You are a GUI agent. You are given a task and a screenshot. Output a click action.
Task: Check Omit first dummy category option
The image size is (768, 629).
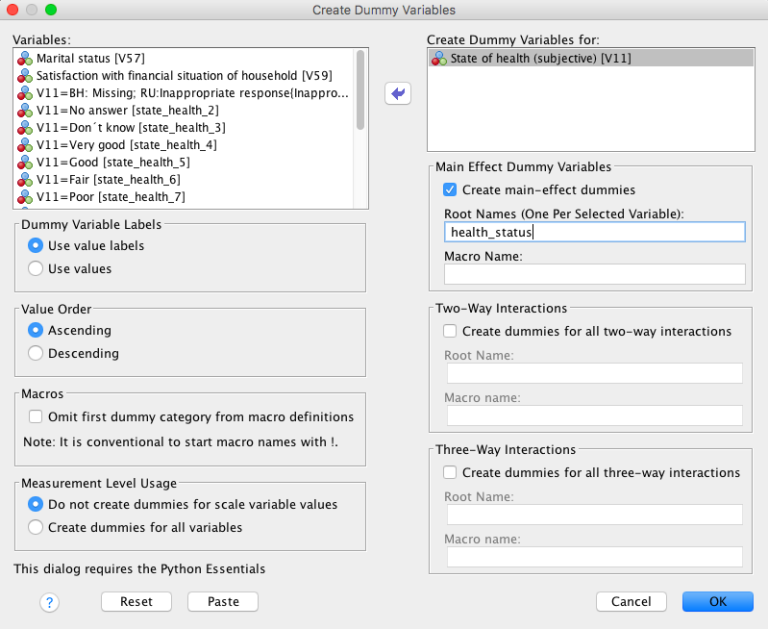36,417
